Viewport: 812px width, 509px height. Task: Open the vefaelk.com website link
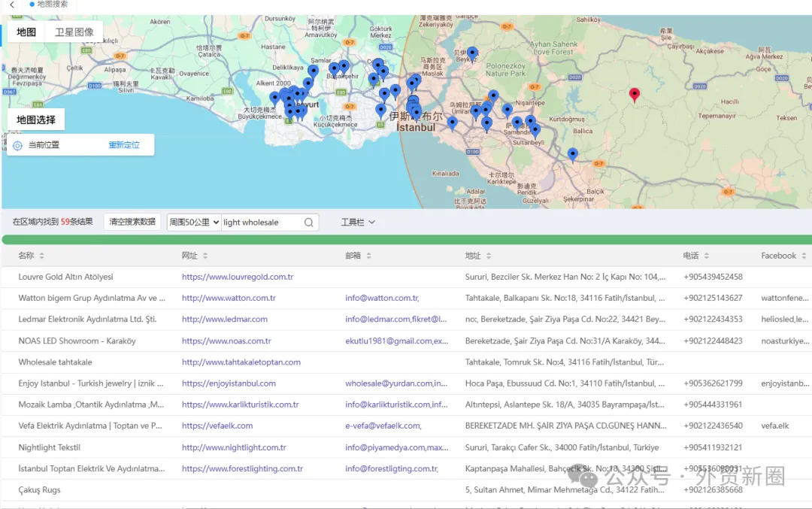217,426
